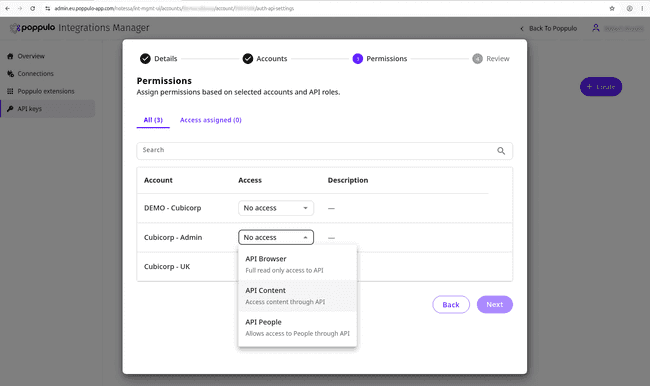Click the Access column header
The height and width of the screenshot is (386, 650).
tap(250, 180)
